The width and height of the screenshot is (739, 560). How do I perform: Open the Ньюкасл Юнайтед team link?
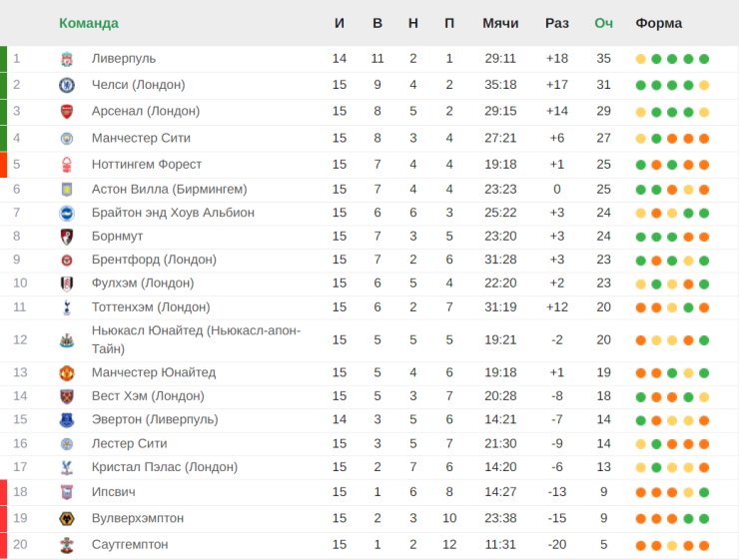click(x=196, y=339)
